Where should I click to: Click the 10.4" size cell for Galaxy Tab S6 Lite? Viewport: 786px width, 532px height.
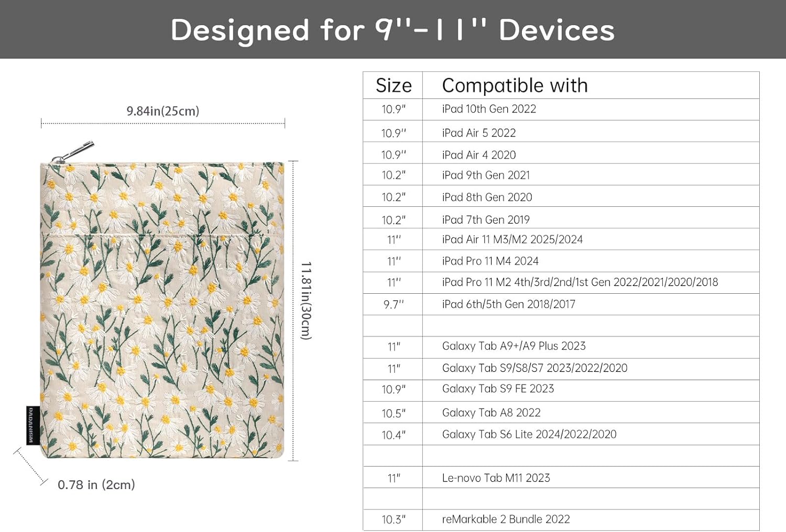coord(394,435)
